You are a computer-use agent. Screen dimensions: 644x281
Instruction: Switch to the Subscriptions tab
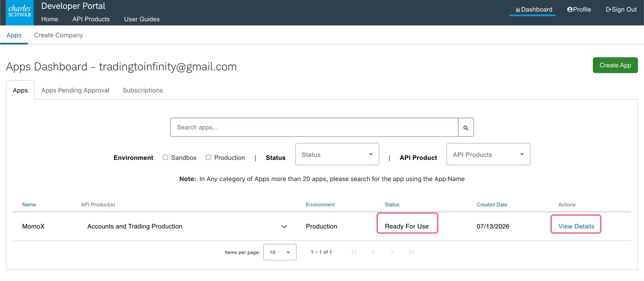pyautogui.click(x=143, y=90)
